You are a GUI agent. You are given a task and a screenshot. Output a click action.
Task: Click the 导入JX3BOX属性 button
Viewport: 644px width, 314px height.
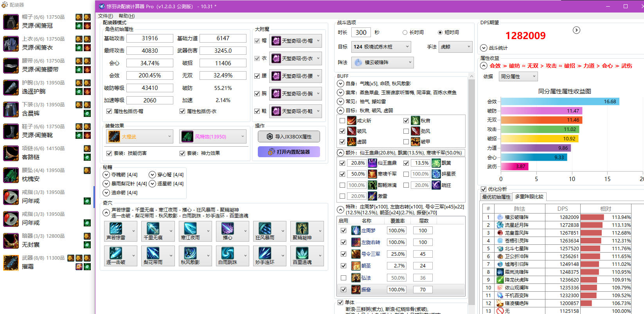(289, 136)
